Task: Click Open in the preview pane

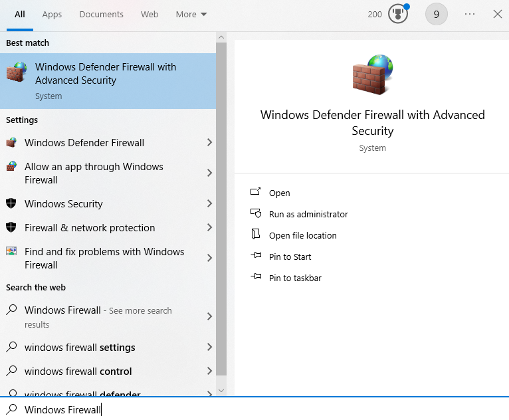Action: [x=279, y=193]
